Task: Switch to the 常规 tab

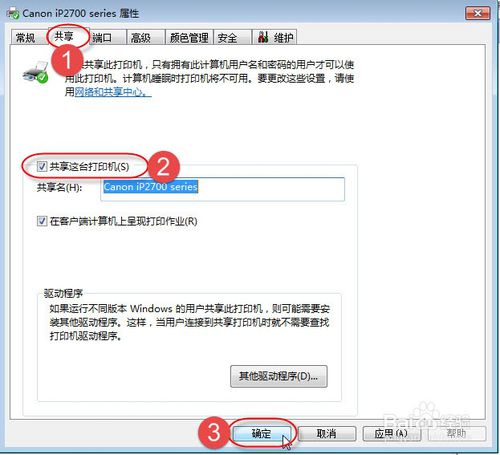Action: 27,38
